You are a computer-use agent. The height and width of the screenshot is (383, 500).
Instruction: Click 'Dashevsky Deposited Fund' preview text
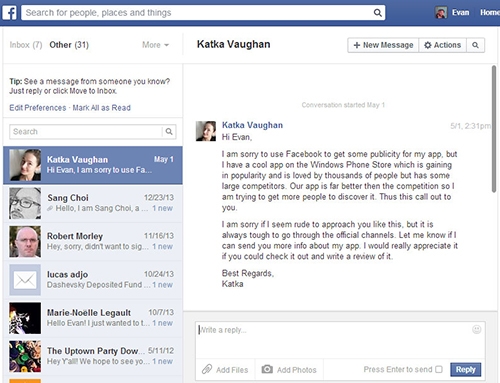tap(94, 285)
